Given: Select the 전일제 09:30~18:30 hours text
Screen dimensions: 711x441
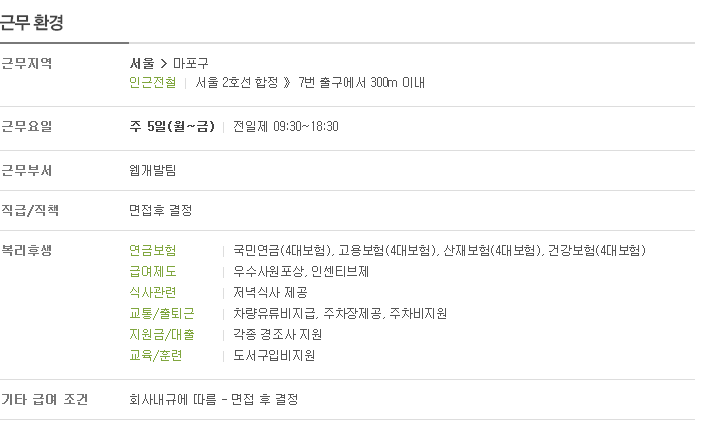Looking at the screenshot, I should click(286, 126).
